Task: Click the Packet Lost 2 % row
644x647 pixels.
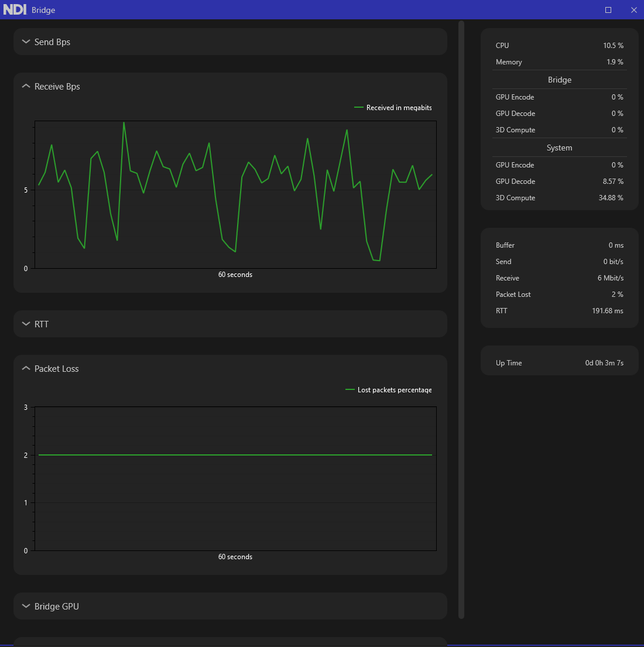Action: click(559, 295)
